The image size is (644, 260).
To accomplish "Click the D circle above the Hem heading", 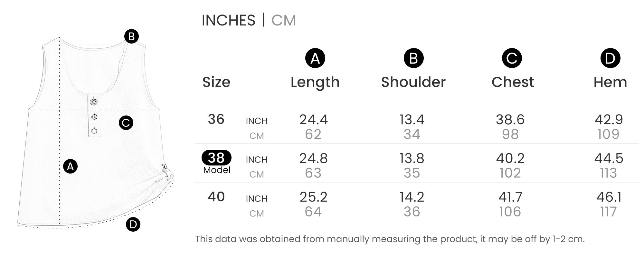I will (x=610, y=58).
